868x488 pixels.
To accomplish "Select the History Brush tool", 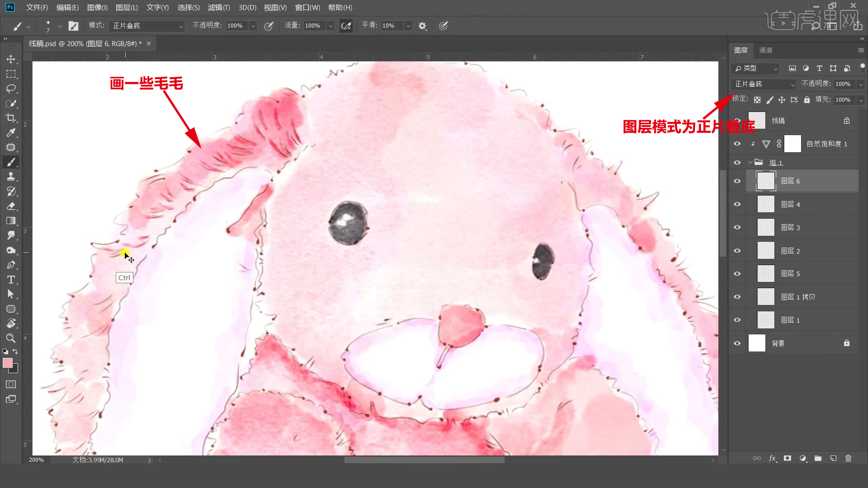I will (11, 192).
